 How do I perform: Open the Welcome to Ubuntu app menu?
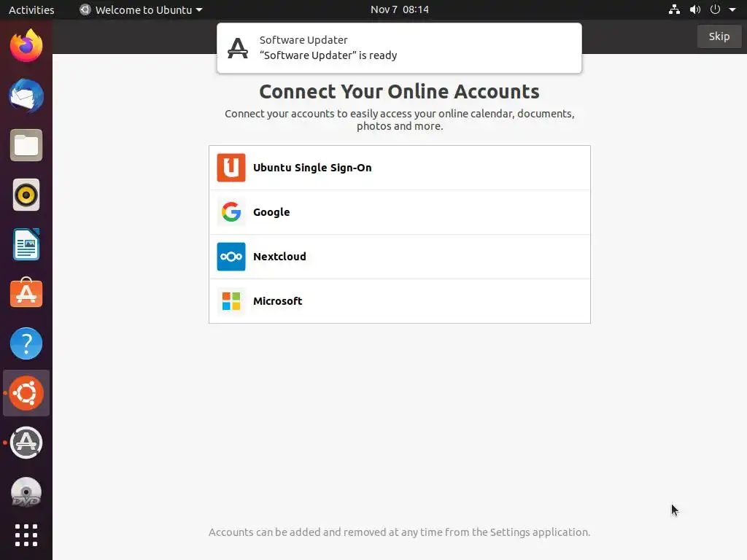(x=141, y=9)
